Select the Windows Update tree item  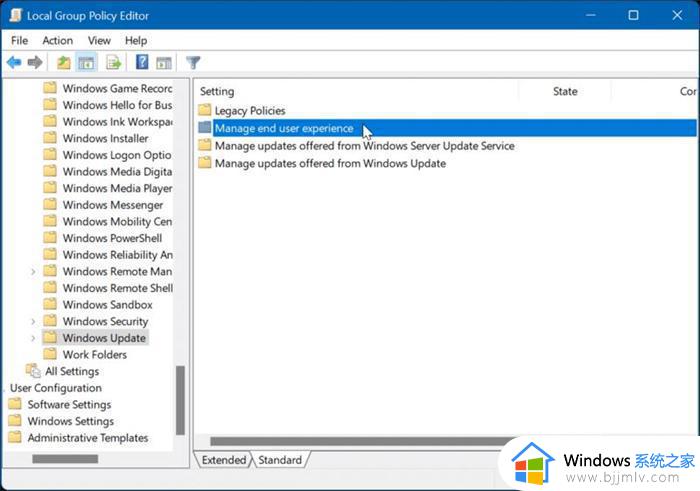104,338
